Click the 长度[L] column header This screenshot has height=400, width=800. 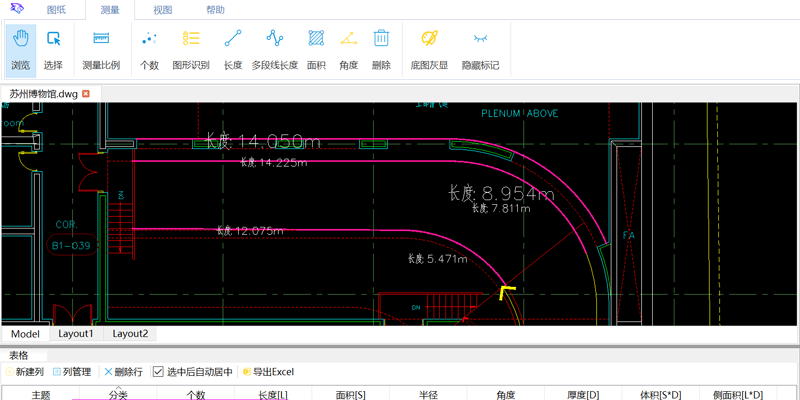tap(273, 394)
